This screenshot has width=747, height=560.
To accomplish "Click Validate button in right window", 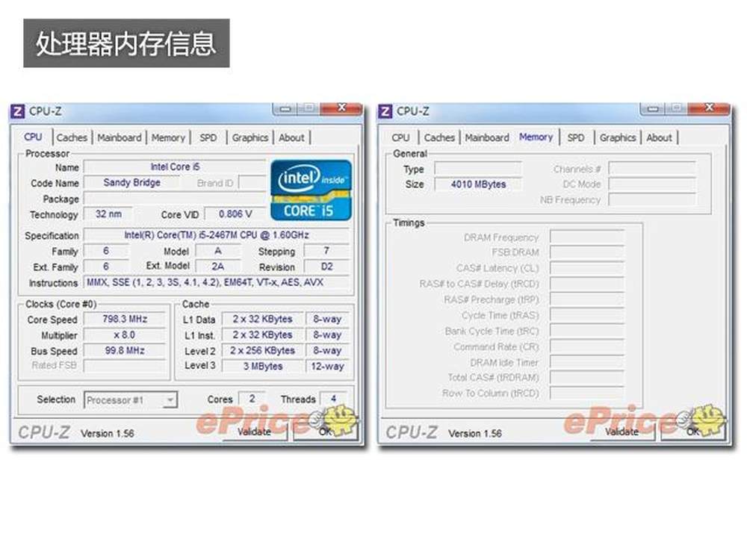I will tap(622, 432).
